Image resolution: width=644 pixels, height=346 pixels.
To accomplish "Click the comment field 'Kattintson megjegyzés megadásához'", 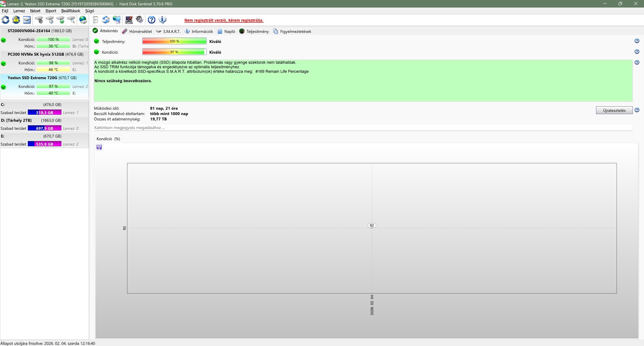I will pyautogui.click(x=363, y=128).
